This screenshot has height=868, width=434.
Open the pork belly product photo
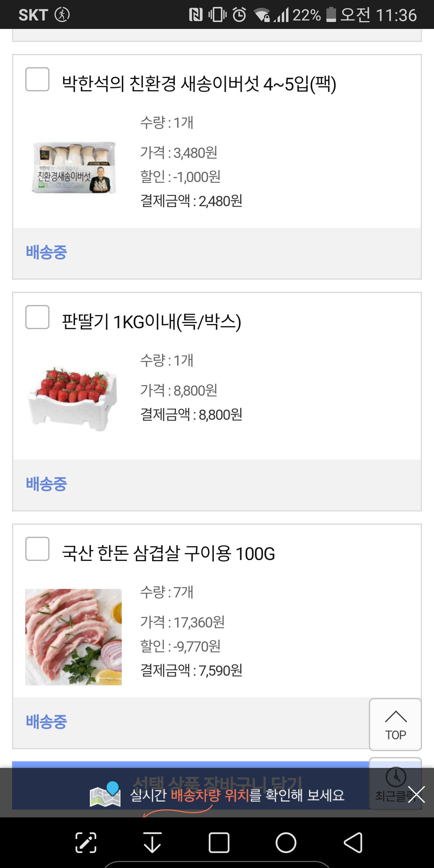pyautogui.click(x=74, y=637)
